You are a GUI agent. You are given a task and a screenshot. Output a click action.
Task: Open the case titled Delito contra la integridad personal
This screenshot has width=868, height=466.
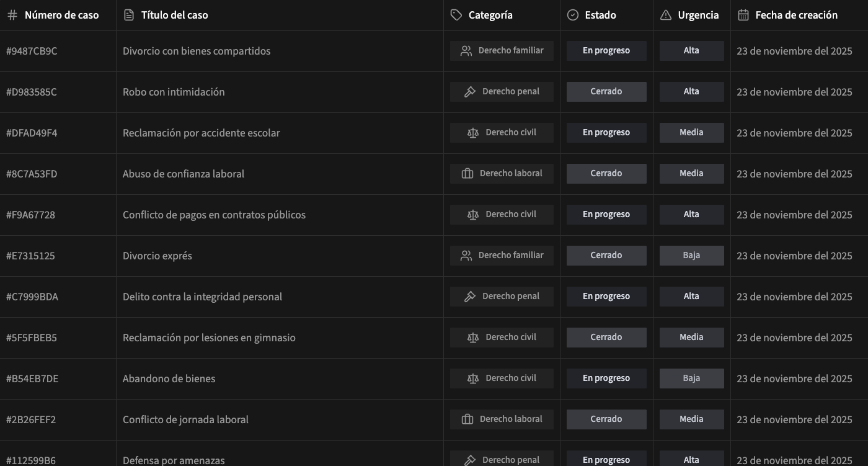202,297
